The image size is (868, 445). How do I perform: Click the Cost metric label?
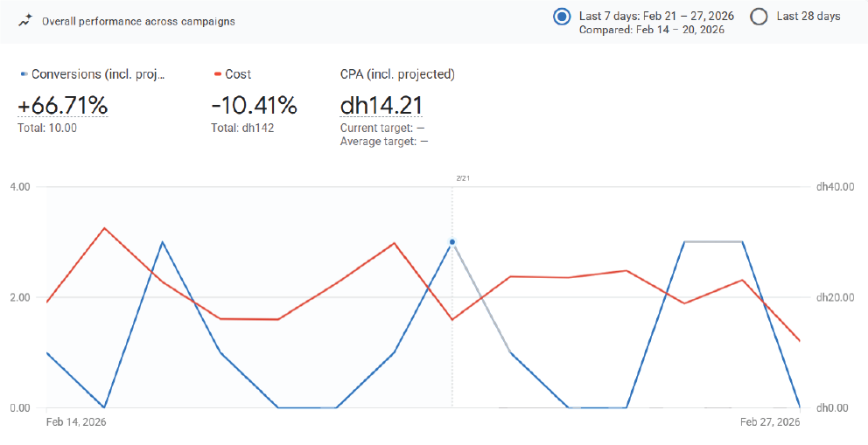[238, 75]
